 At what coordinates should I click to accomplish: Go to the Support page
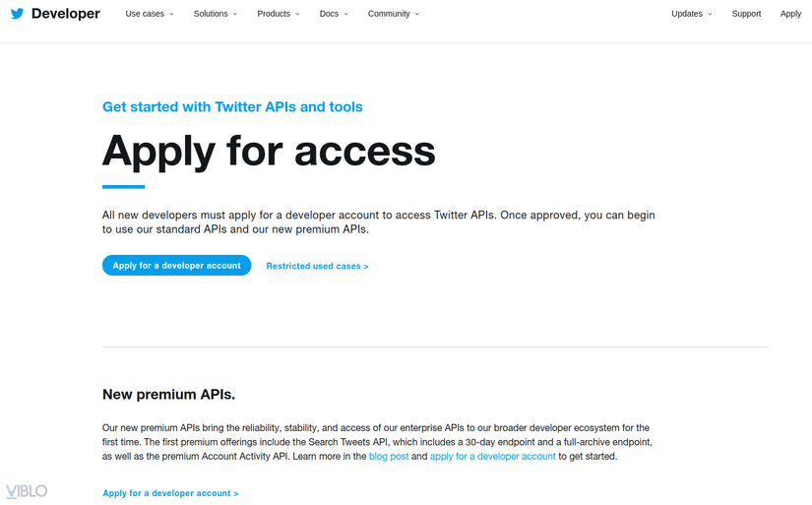point(746,14)
